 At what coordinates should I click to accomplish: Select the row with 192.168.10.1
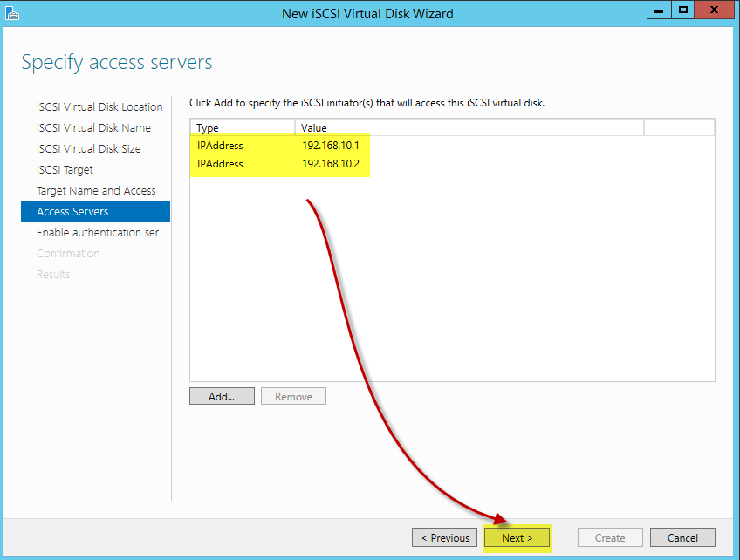click(x=452, y=146)
